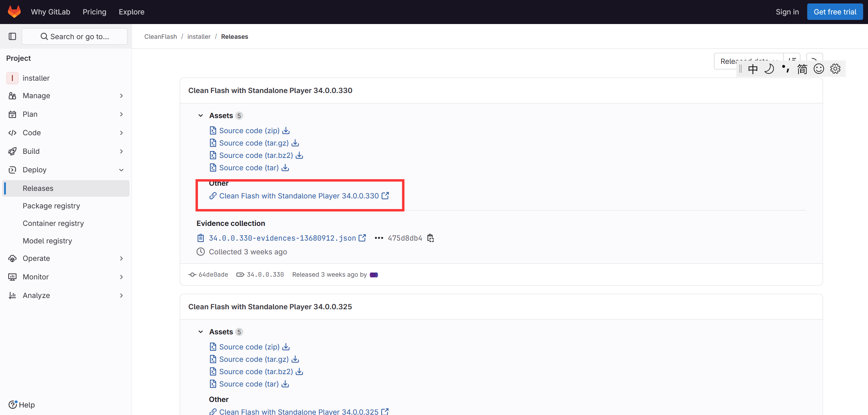Click the IME settings gear icon
Screen dimensions: 868x415
tap(835, 69)
